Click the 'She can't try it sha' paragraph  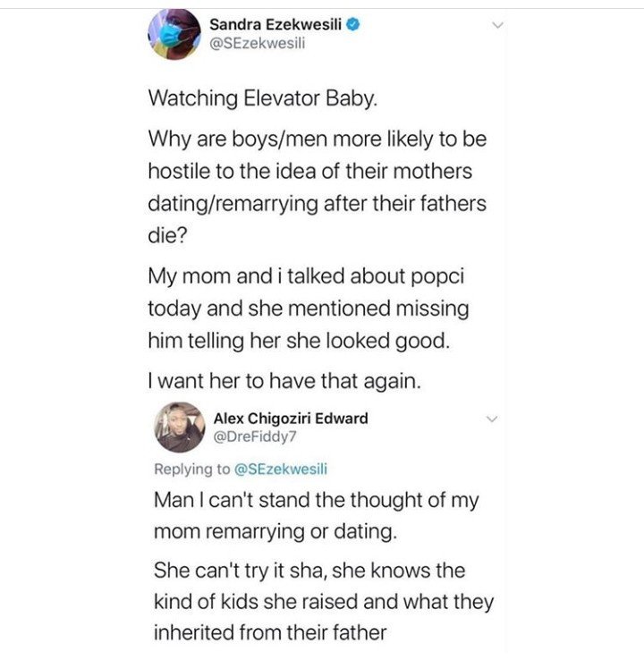tap(324, 602)
